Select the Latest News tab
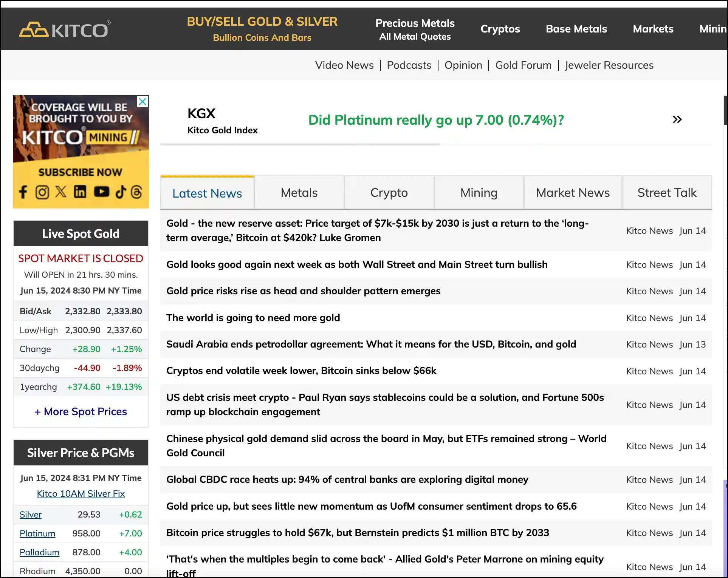728x578 pixels. tap(207, 193)
